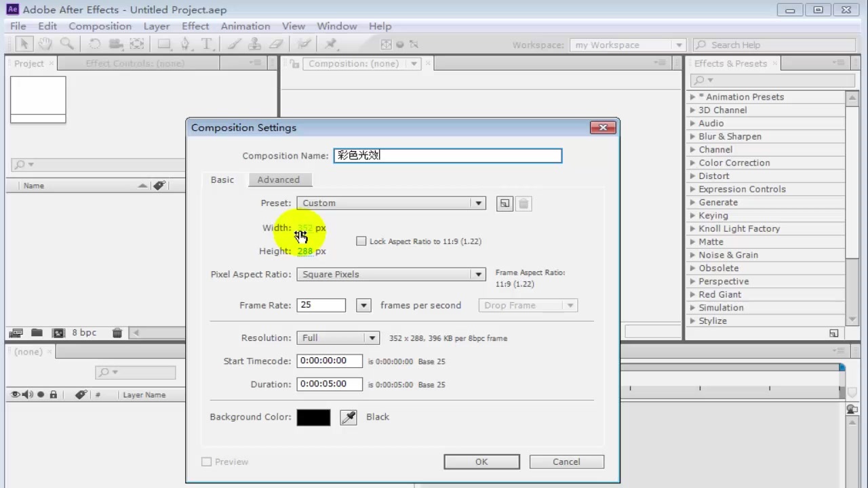Click the trash delete icon in Project panel
The image size is (868, 488).
tap(117, 333)
